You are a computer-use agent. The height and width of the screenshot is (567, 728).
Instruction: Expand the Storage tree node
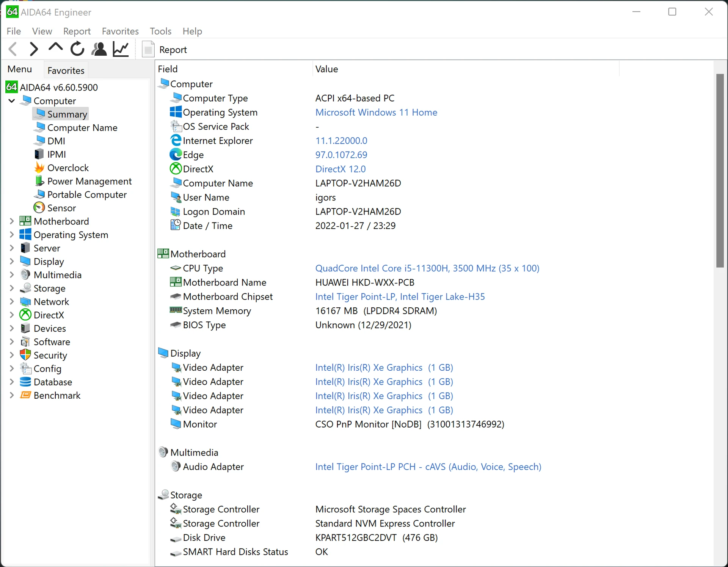click(12, 288)
